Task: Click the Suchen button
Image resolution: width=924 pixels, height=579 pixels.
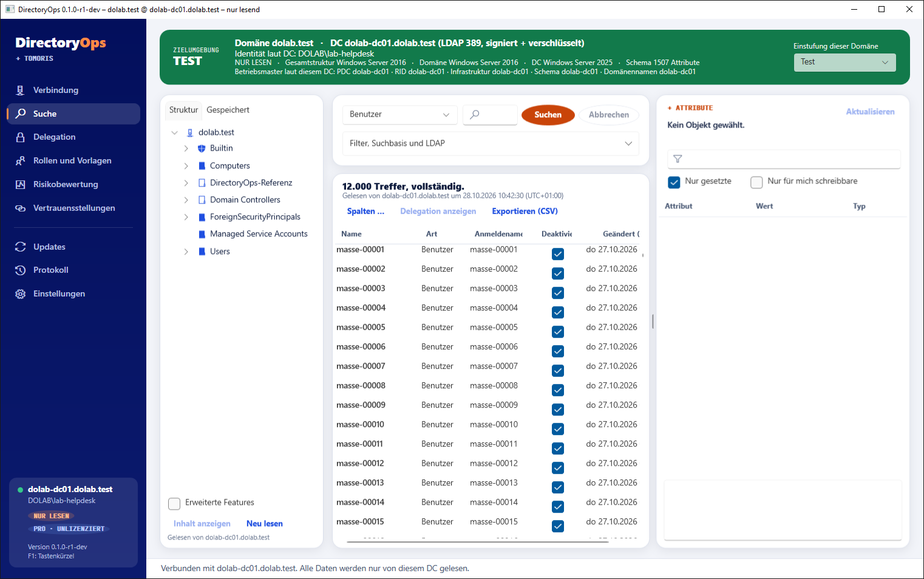Action: click(548, 115)
